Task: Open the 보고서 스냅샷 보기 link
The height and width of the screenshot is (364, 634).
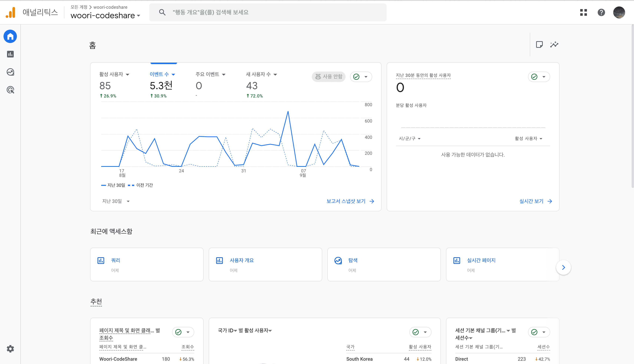Action: pyautogui.click(x=350, y=201)
